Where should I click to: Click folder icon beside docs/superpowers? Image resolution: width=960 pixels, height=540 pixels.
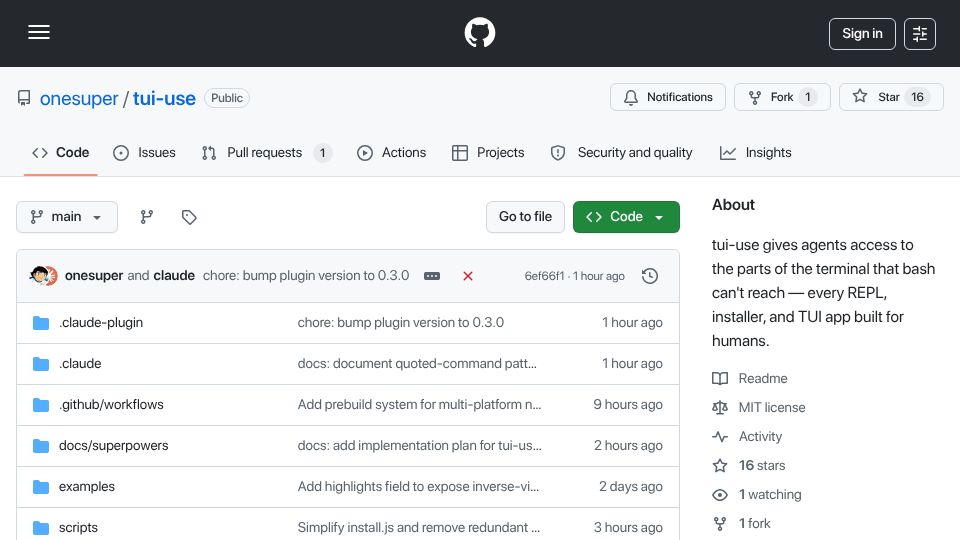coord(40,446)
